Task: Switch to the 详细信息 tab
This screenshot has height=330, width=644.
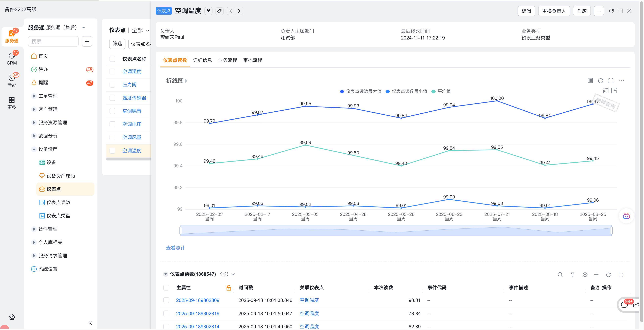Action: [202, 60]
